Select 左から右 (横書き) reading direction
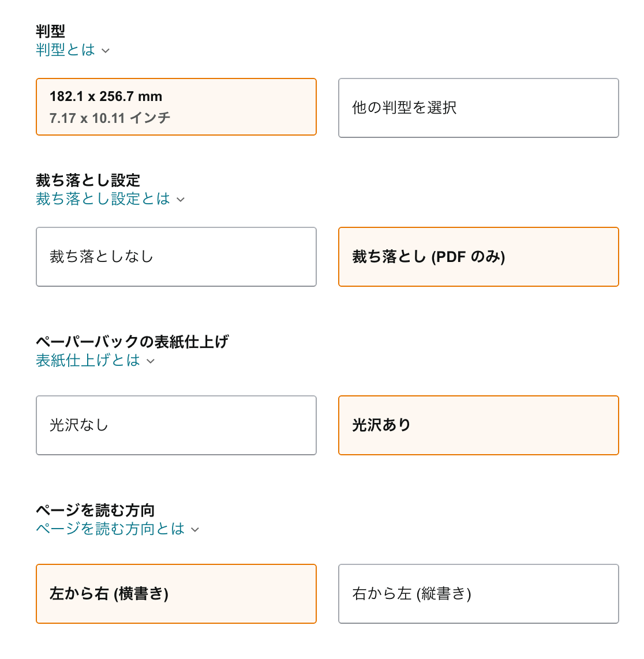This screenshot has width=644, height=659. point(176,594)
